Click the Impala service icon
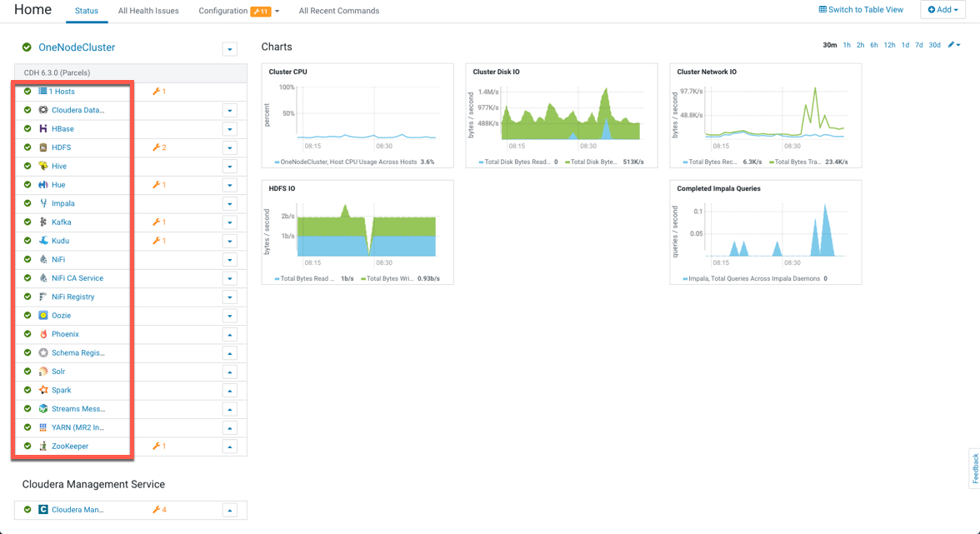Screen dimensions: 980x534 point(43,203)
